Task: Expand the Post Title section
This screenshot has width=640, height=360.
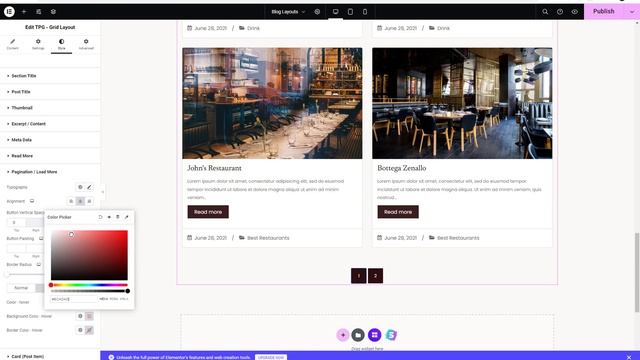Action: click(x=50, y=92)
